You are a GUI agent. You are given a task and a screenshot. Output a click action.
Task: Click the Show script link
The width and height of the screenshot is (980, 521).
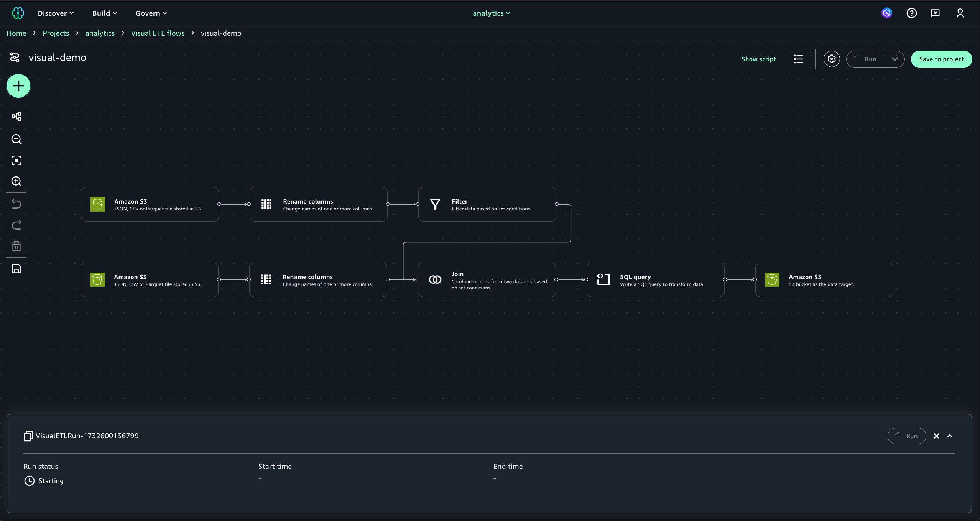point(758,59)
